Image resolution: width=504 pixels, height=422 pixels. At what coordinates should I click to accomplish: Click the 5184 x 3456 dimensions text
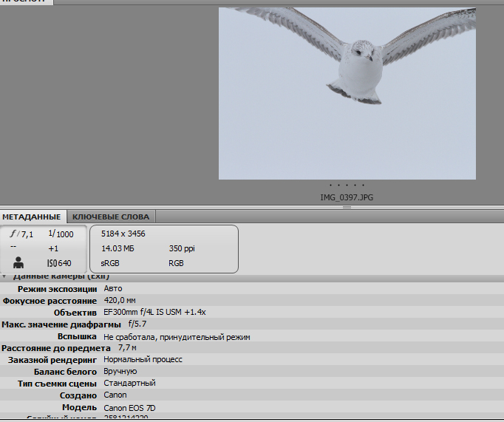[123, 234]
